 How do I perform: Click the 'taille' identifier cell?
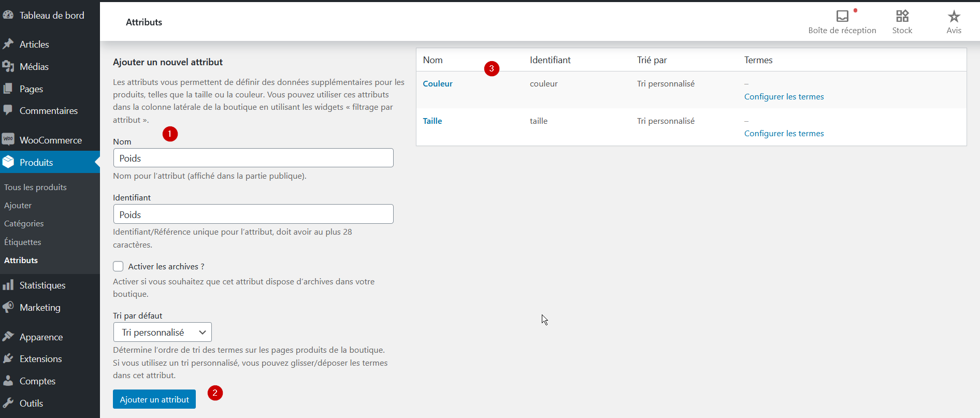click(x=539, y=121)
